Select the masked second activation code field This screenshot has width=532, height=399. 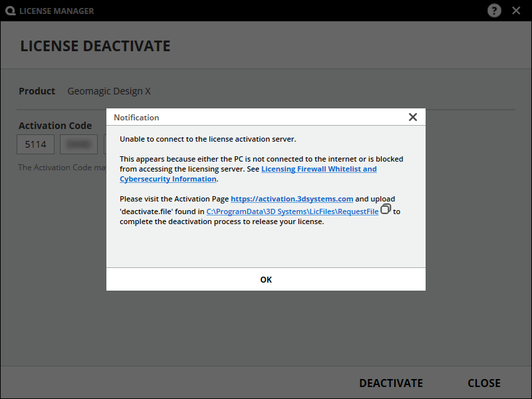[x=78, y=144]
